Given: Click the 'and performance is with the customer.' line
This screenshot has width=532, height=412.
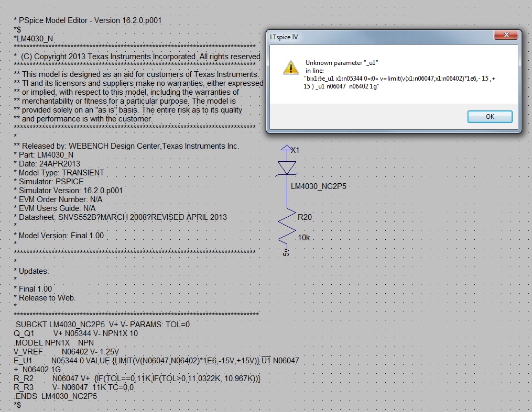Looking at the screenshot, I should (83, 119).
